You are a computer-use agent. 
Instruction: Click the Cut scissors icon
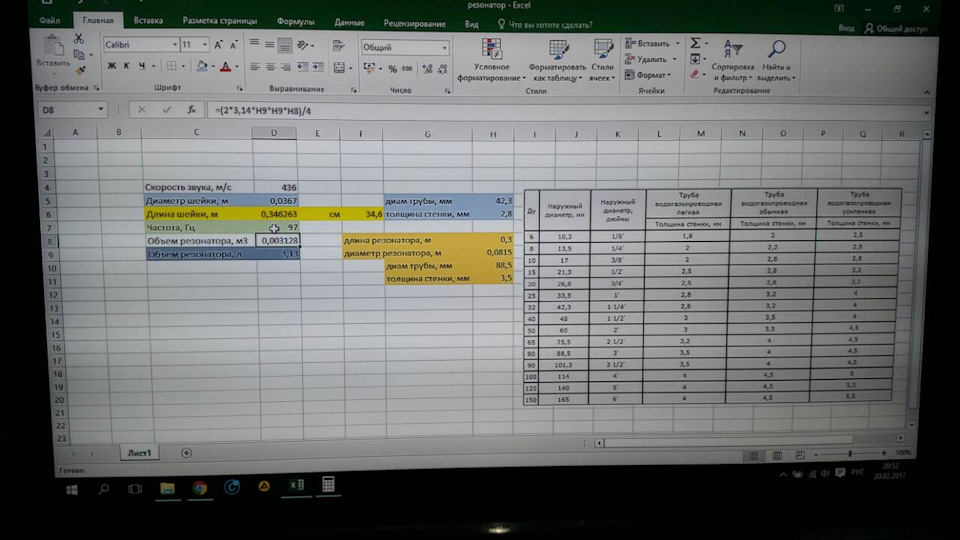[78, 39]
